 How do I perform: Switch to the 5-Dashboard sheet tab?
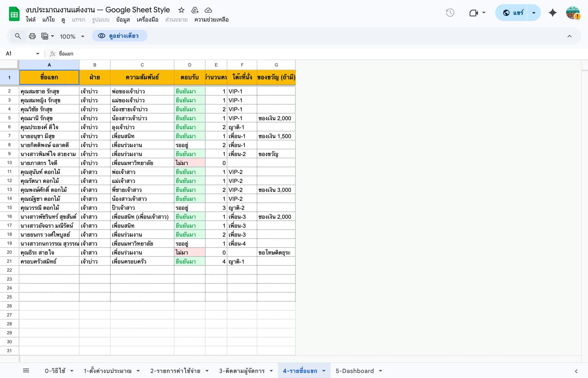click(355, 370)
